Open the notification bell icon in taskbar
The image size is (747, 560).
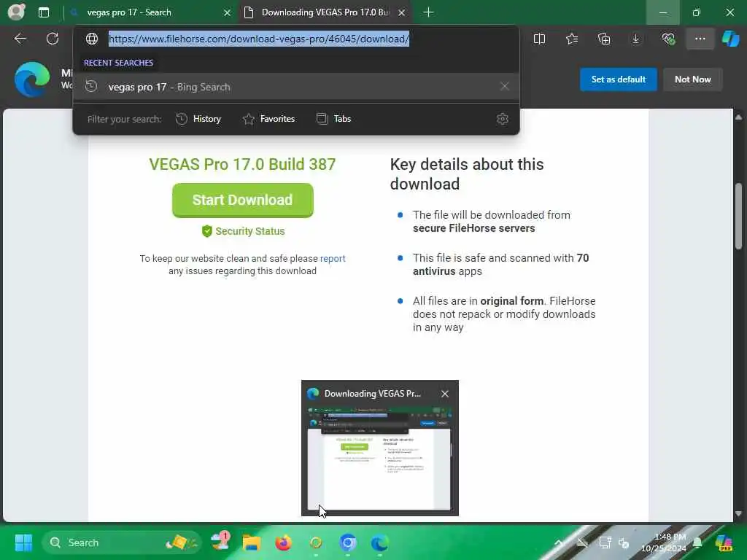697,542
